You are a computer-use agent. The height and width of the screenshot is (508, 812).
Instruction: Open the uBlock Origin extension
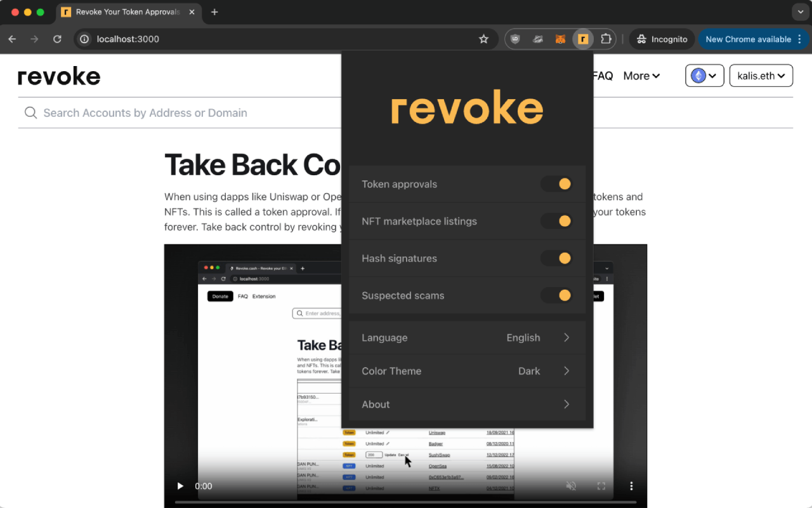pos(515,39)
